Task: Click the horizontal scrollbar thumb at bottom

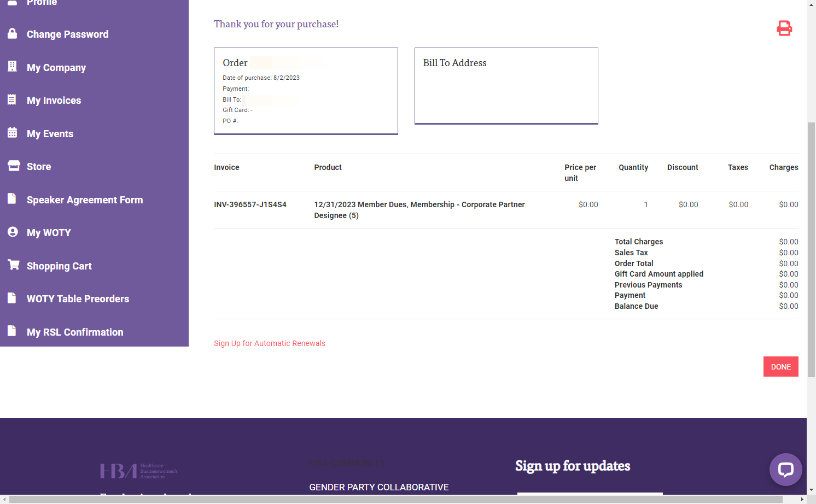Action: [x=395, y=500]
